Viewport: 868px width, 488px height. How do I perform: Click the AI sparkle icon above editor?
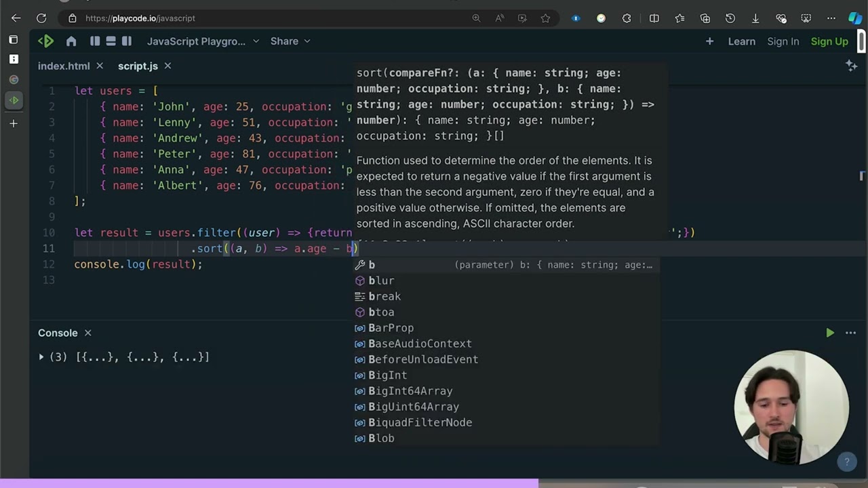pos(851,66)
